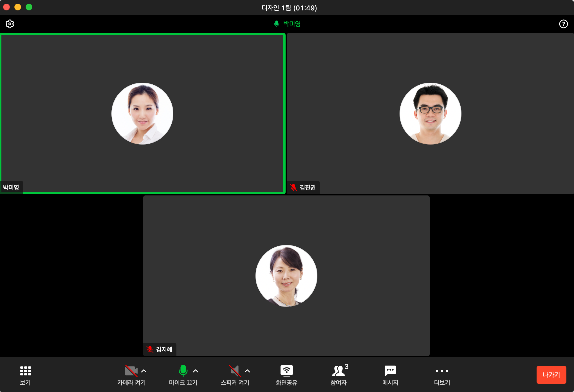The width and height of the screenshot is (574, 392).
Task: Turn on the camera with 카메라 켜기
Action: [131, 371]
